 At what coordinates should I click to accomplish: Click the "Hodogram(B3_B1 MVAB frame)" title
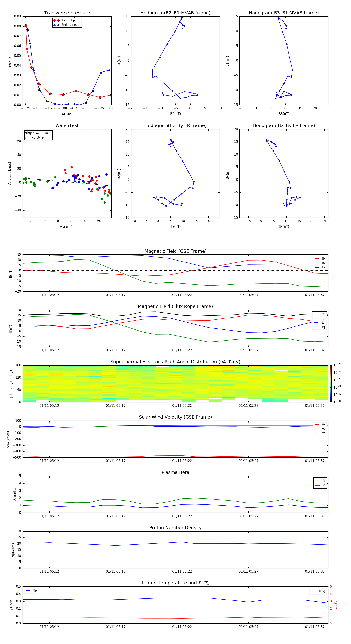[x=284, y=13]
